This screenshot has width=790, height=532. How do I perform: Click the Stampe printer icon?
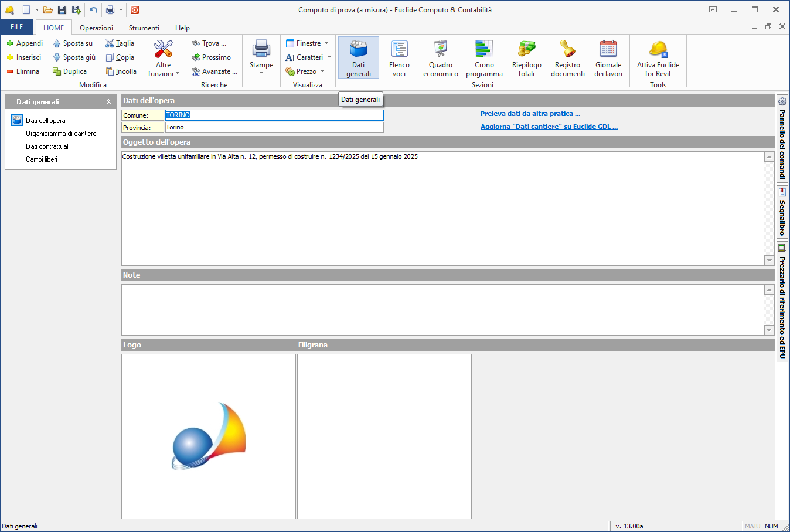261,50
